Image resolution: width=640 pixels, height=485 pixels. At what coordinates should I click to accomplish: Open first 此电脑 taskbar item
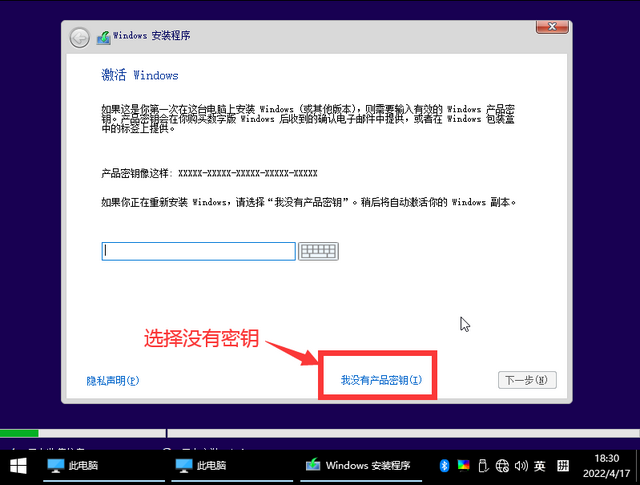[104, 466]
